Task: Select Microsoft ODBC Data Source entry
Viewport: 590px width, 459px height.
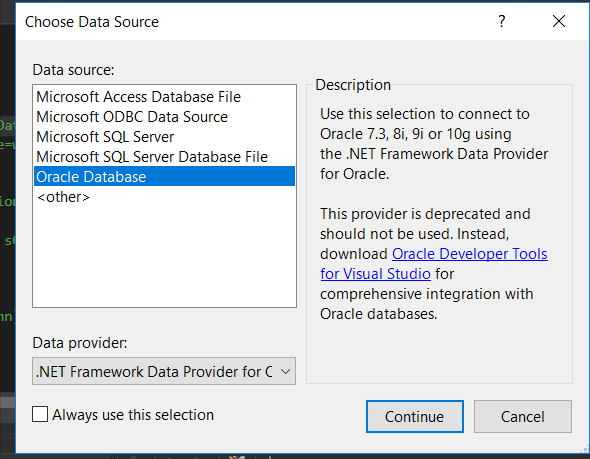Action: pyautogui.click(x=164, y=117)
